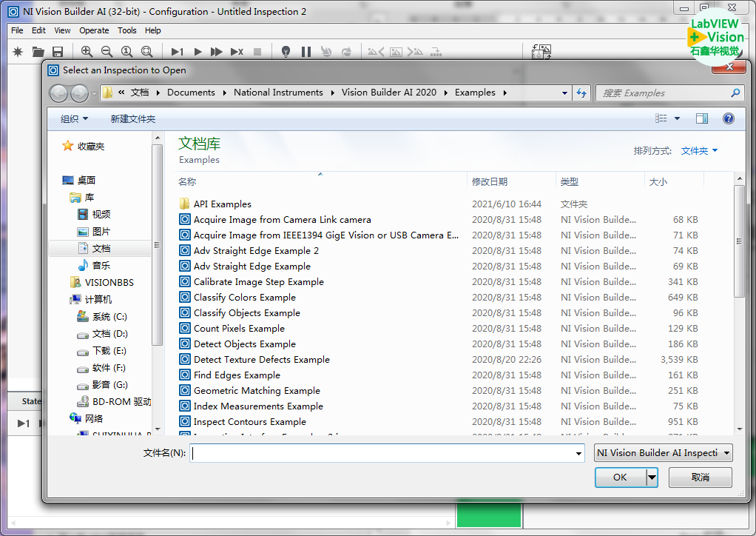Click the Back navigation arrow button
The image size is (756, 536).
point(59,93)
